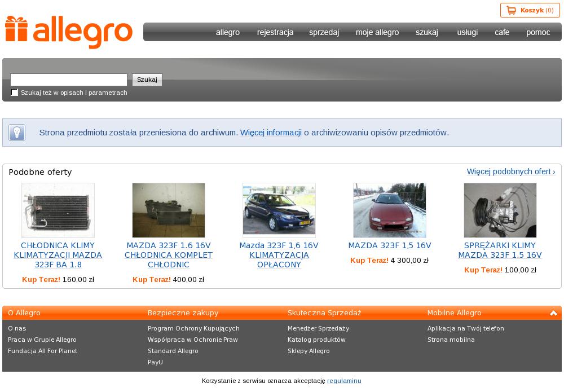
Task: Open the 'Standard Allegro' footer link
Action: tap(173, 351)
